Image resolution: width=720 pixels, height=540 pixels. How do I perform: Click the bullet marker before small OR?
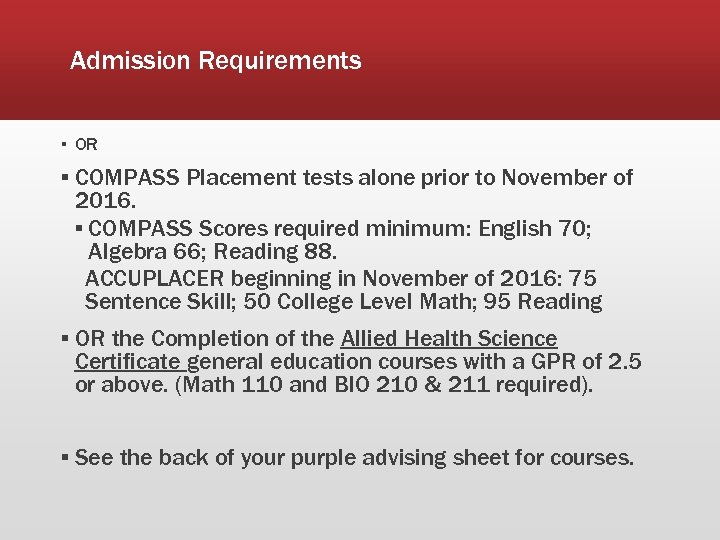tap(62, 145)
